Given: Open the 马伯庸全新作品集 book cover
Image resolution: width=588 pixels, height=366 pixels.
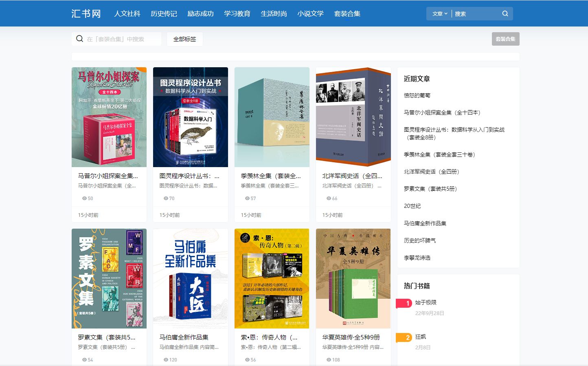Looking at the screenshot, I should [x=191, y=278].
